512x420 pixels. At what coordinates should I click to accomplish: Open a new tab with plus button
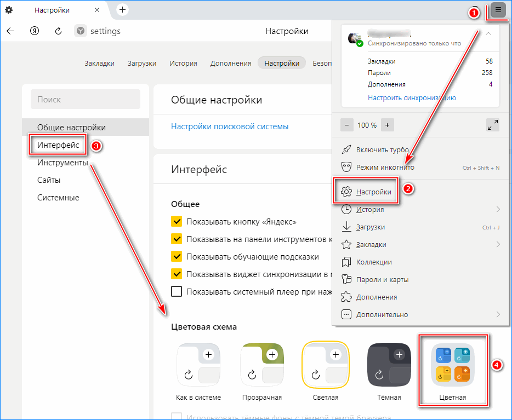coord(122,10)
